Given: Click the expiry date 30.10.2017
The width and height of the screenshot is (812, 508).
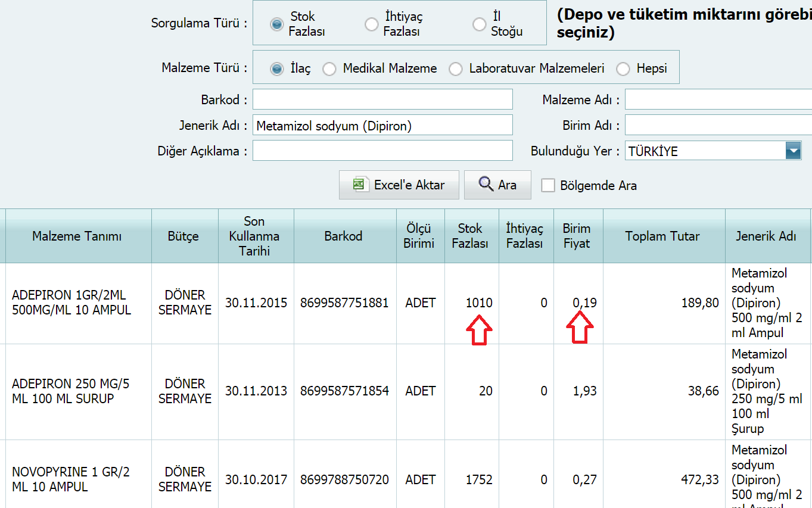Looking at the screenshot, I should click(256, 479).
